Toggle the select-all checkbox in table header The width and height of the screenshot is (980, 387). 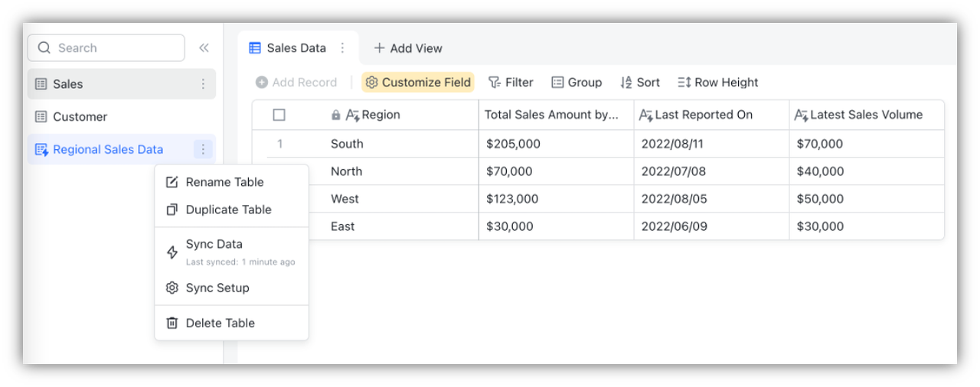279,115
